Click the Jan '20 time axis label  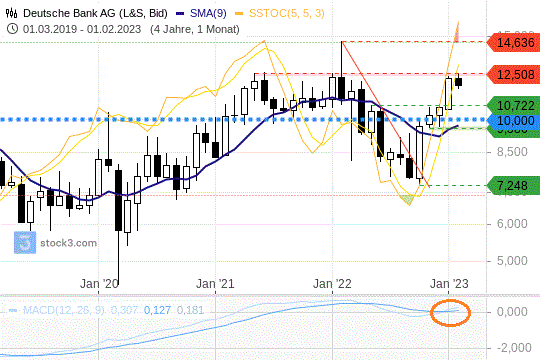click(99, 284)
